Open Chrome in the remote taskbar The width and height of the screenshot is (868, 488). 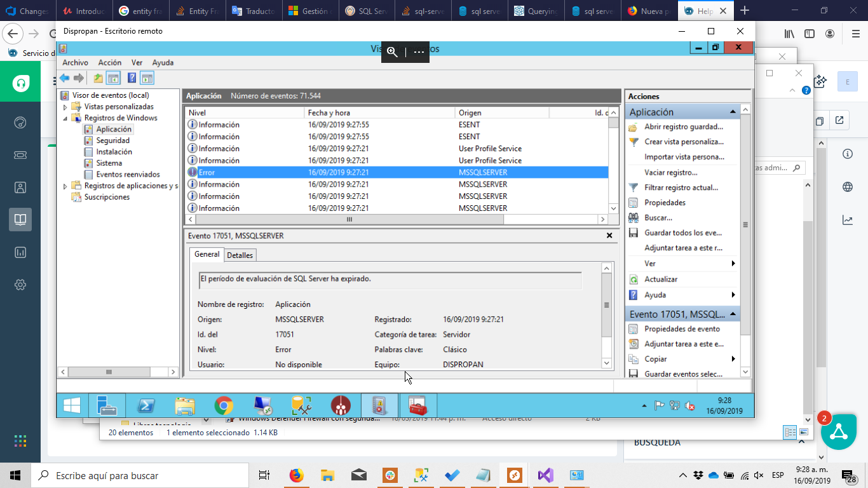point(224,405)
